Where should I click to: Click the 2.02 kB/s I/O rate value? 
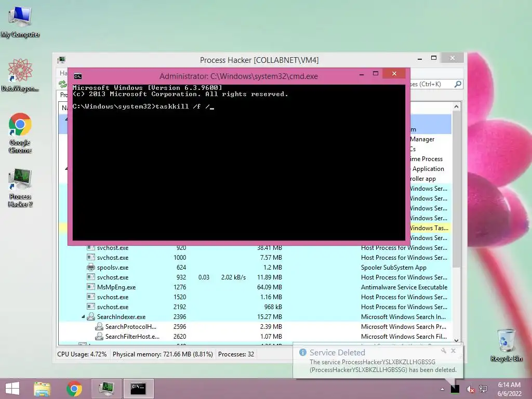[x=233, y=277]
